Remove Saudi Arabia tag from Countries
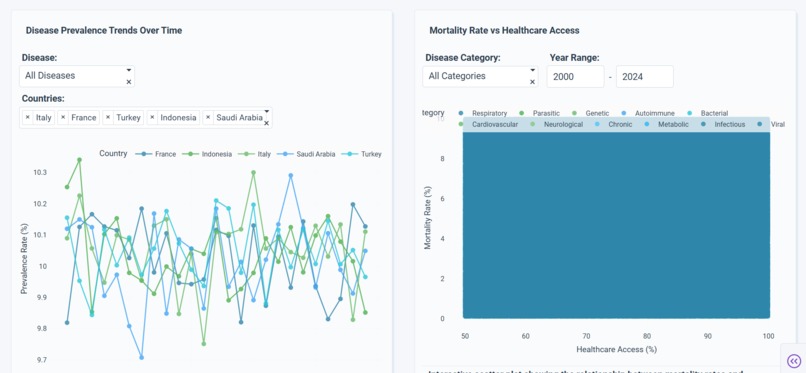 pyautogui.click(x=208, y=118)
